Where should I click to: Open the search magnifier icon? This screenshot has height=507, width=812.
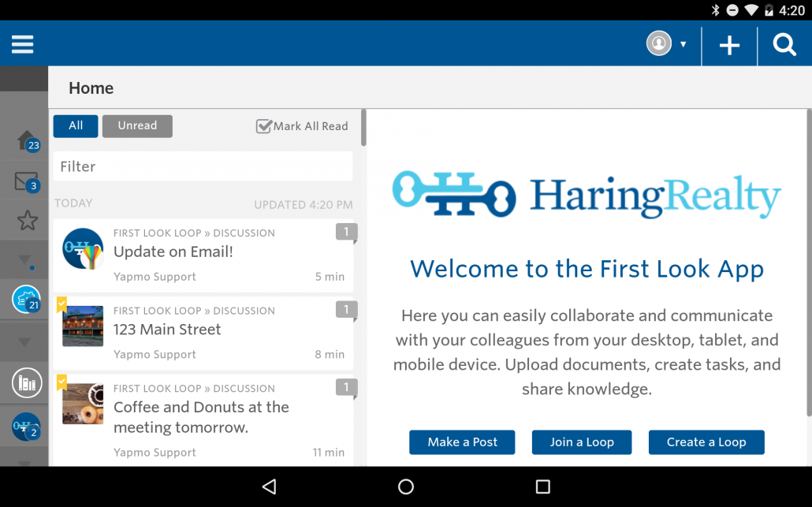point(784,44)
